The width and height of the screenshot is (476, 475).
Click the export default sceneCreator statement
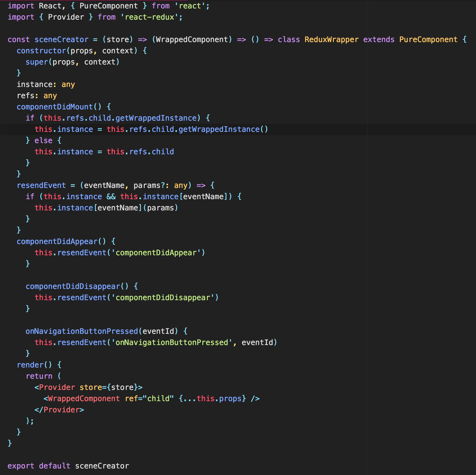(68, 466)
